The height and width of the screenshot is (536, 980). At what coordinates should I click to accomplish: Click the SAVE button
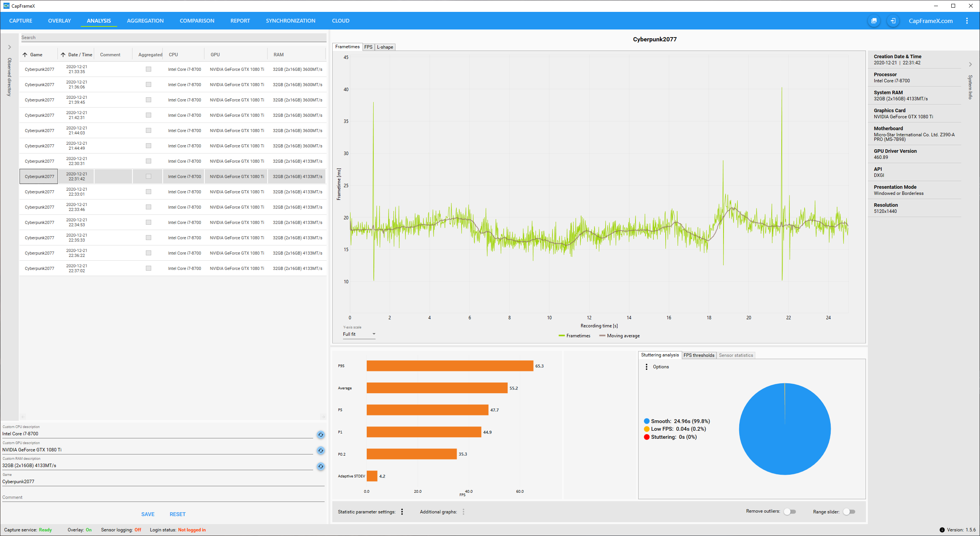(x=148, y=514)
